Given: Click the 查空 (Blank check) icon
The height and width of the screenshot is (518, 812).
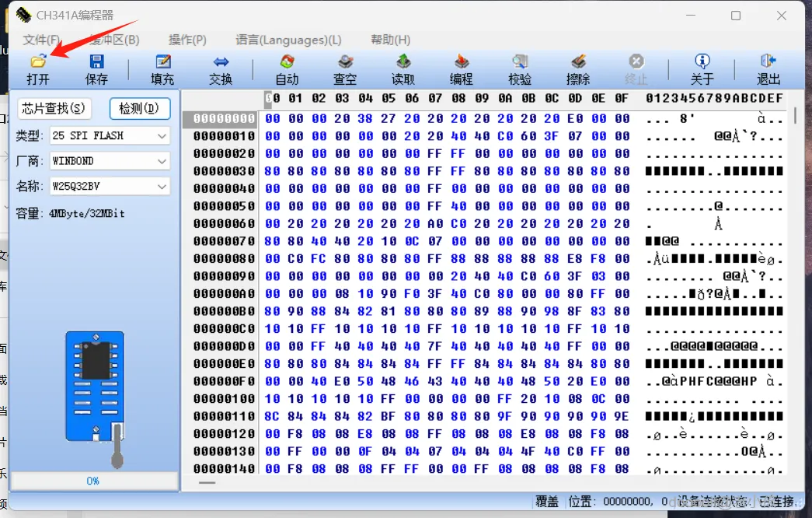Looking at the screenshot, I should click(x=345, y=61).
